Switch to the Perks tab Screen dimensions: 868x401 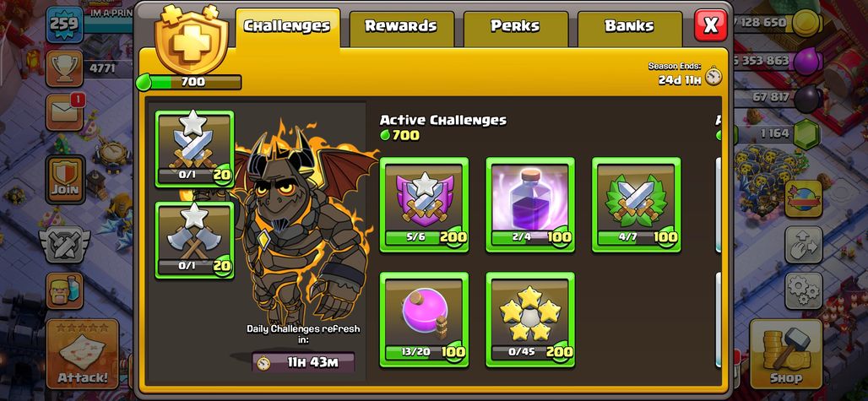(x=515, y=28)
